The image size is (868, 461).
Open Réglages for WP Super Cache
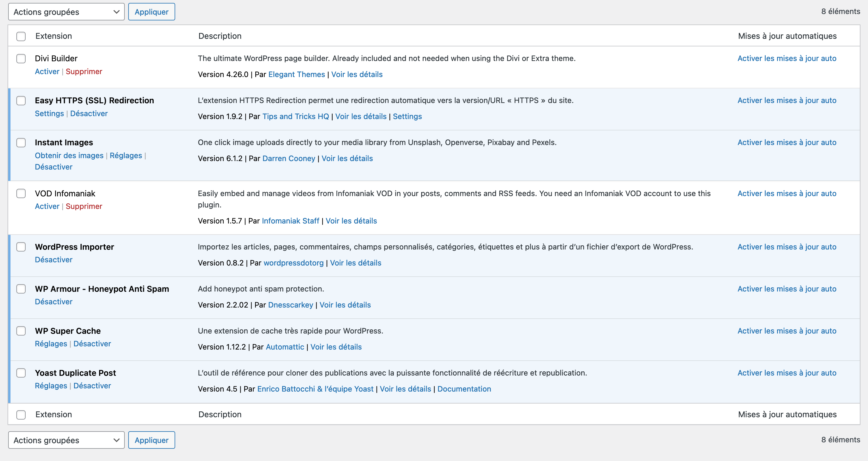coord(51,344)
